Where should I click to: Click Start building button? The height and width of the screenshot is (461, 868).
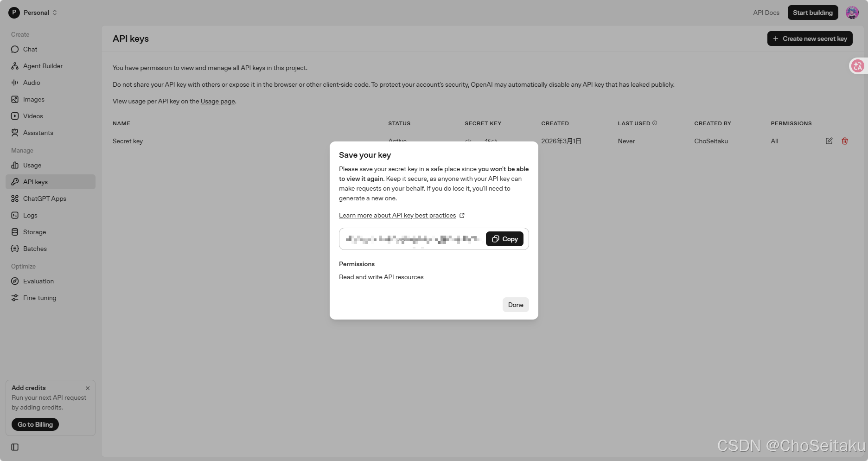tap(813, 13)
